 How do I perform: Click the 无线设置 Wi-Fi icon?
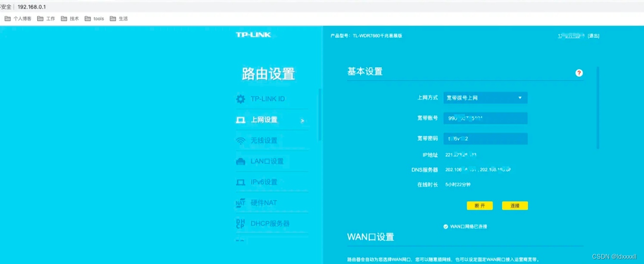coord(240,141)
